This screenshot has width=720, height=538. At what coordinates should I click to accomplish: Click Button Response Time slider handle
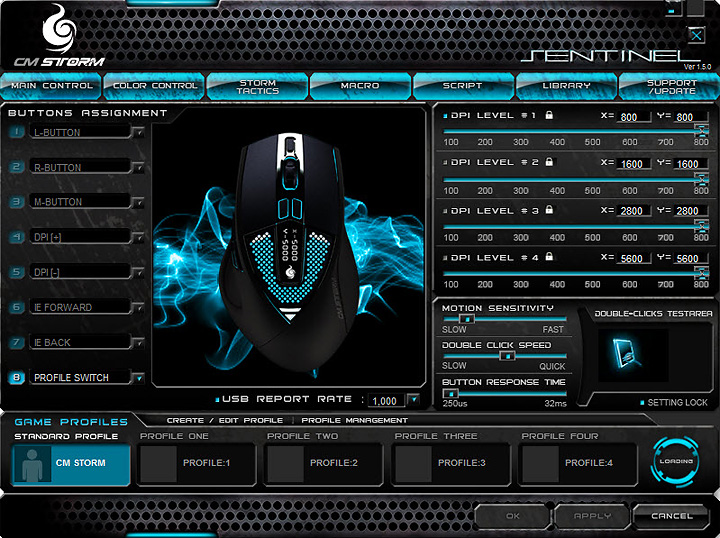(450, 394)
